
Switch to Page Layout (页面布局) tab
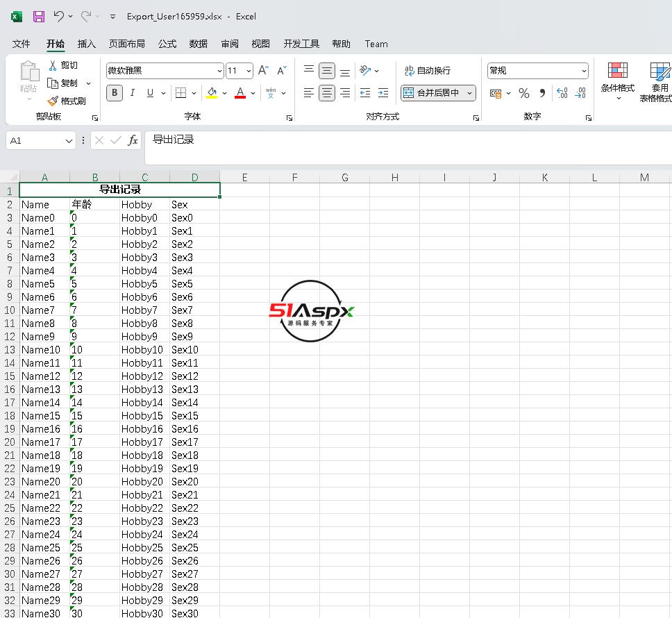pyautogui.click(x=127, y=44)
